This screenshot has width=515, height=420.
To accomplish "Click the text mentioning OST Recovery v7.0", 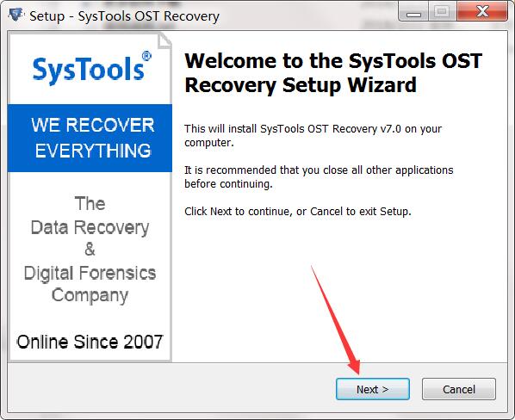I will pyautogui.click(x=313, y=135).
